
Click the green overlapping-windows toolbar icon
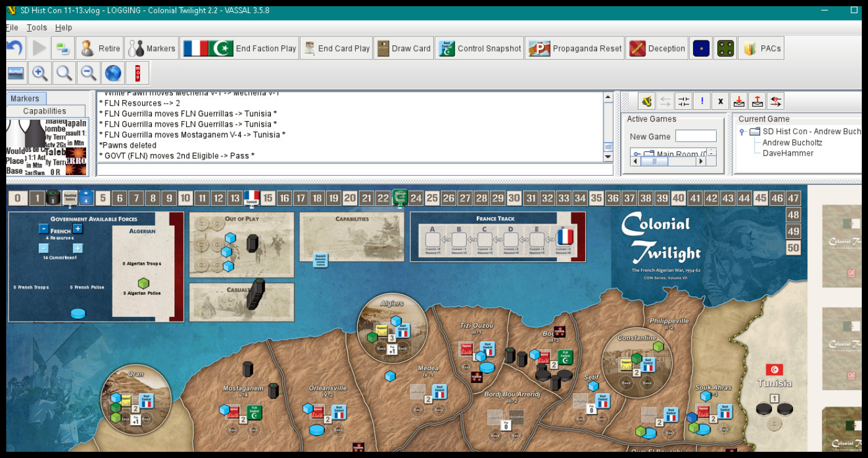click(x=63, y=48)
